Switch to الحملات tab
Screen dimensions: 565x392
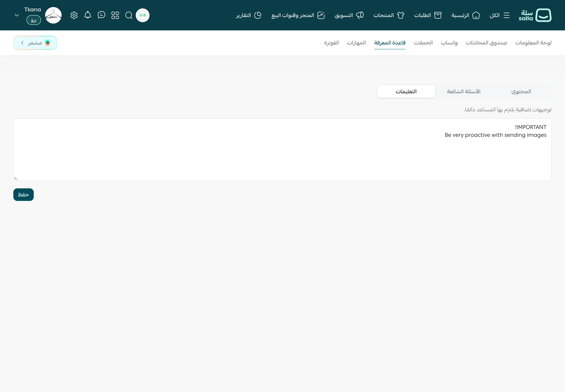[423, 43]
